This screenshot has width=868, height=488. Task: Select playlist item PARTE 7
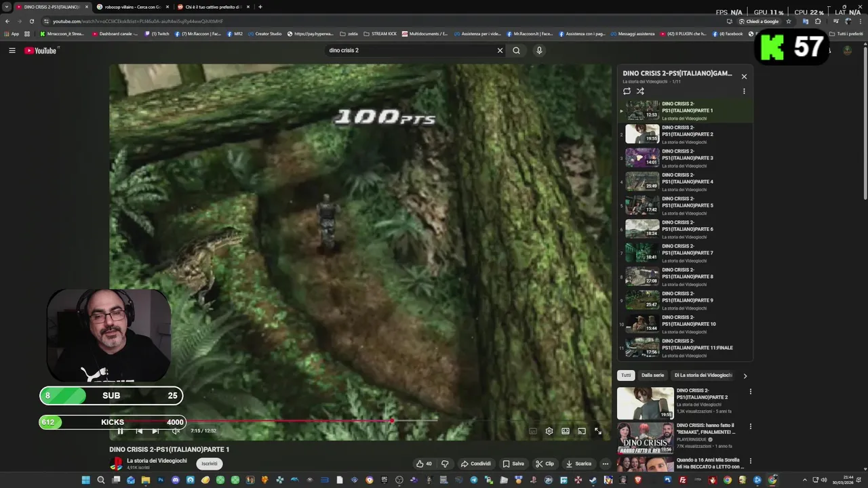(x=685, y=253)
